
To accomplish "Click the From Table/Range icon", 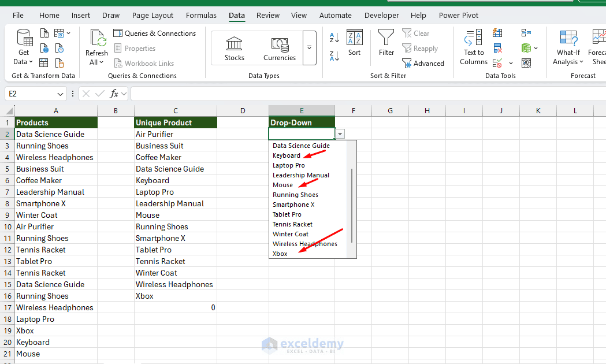I will pyautogui.click(x=44, y=63).
